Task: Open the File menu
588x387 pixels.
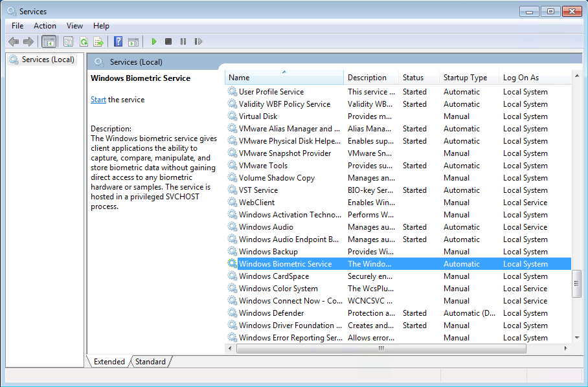Action: (x=17, y=26)
